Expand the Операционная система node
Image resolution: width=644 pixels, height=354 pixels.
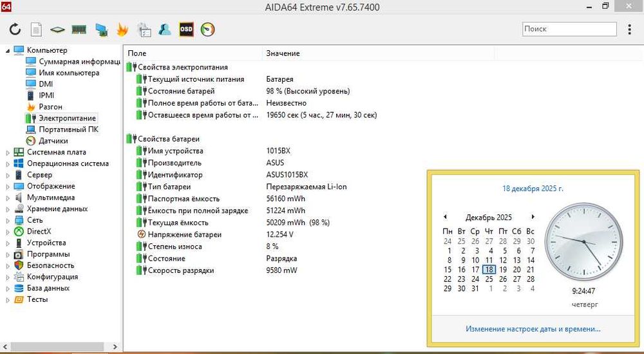pos(7,164)
